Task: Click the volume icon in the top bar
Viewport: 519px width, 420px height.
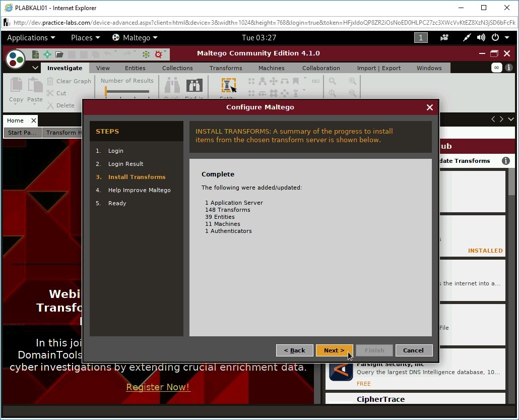Action: 481,37
